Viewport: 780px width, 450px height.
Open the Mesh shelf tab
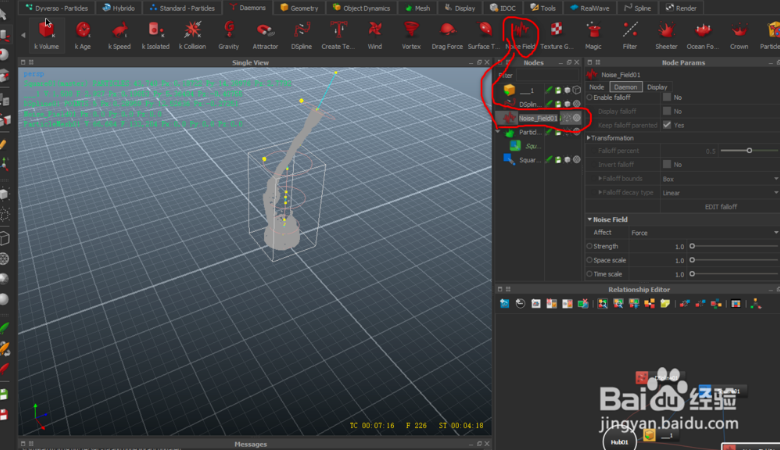point(417,7)
